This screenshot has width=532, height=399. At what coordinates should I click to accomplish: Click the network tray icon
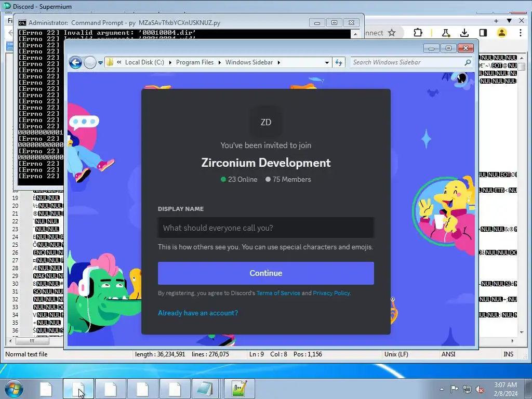467,389
